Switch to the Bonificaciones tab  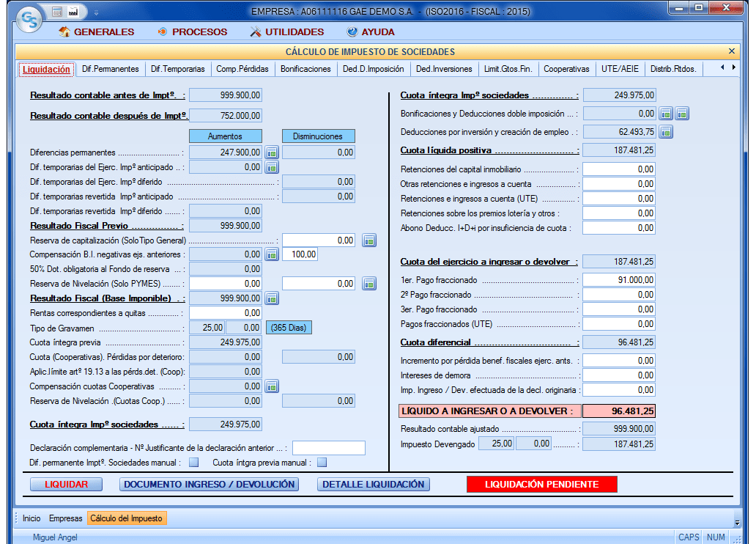tap(305, 69)
